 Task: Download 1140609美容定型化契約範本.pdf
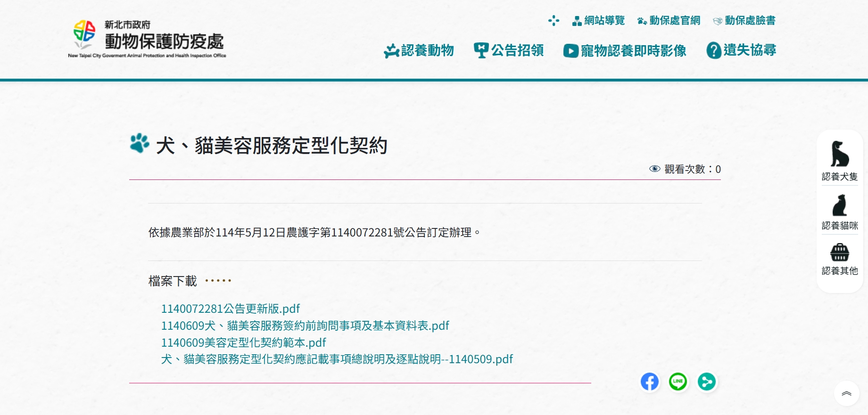243,342
